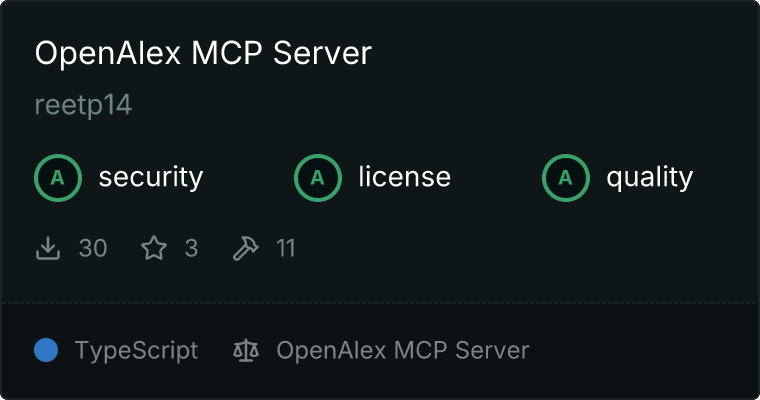760x400 pixels.
Task: Select the security rating label
Action: tap(151, 177)
